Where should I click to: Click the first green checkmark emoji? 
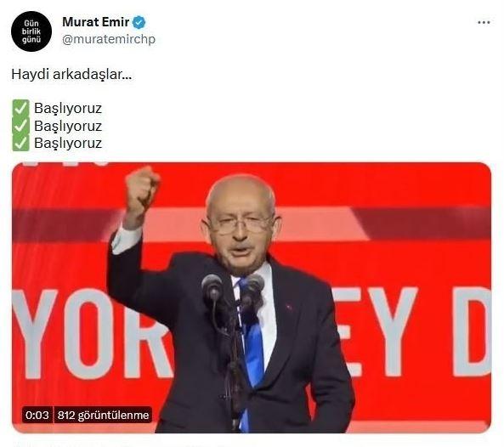click(21, 108)
